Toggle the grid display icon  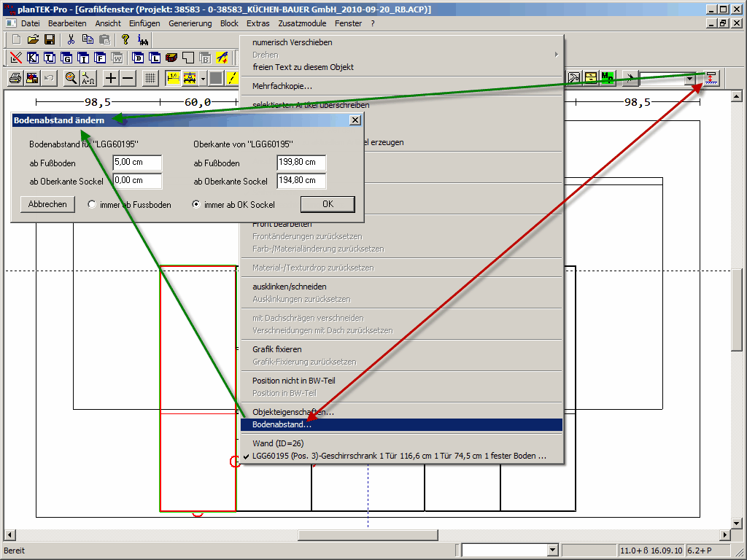point(150,78)
